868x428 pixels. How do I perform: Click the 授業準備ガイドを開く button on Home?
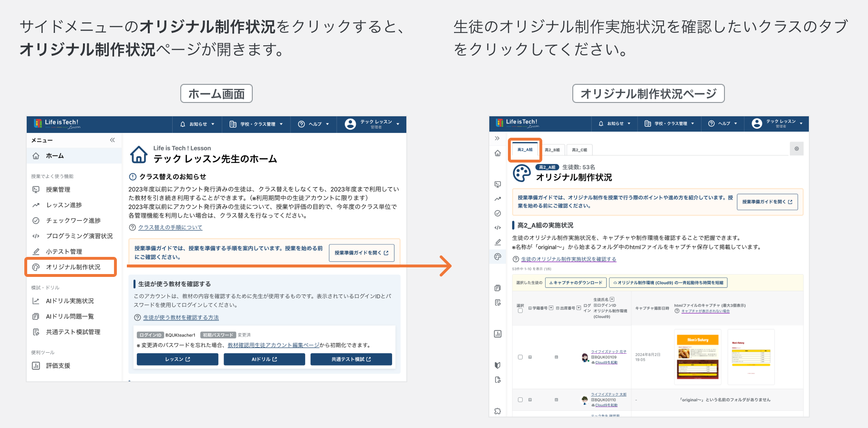pyautogui.click(x=362, y=253)
